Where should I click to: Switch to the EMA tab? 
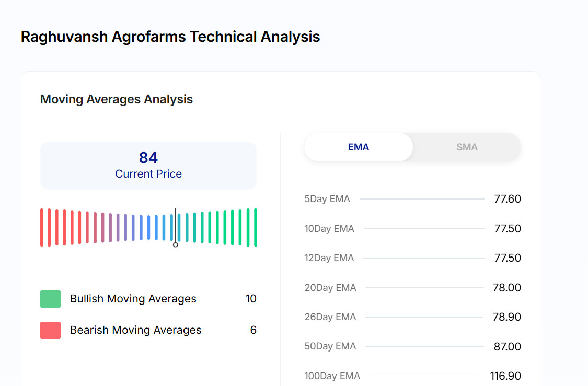point(359,147)
